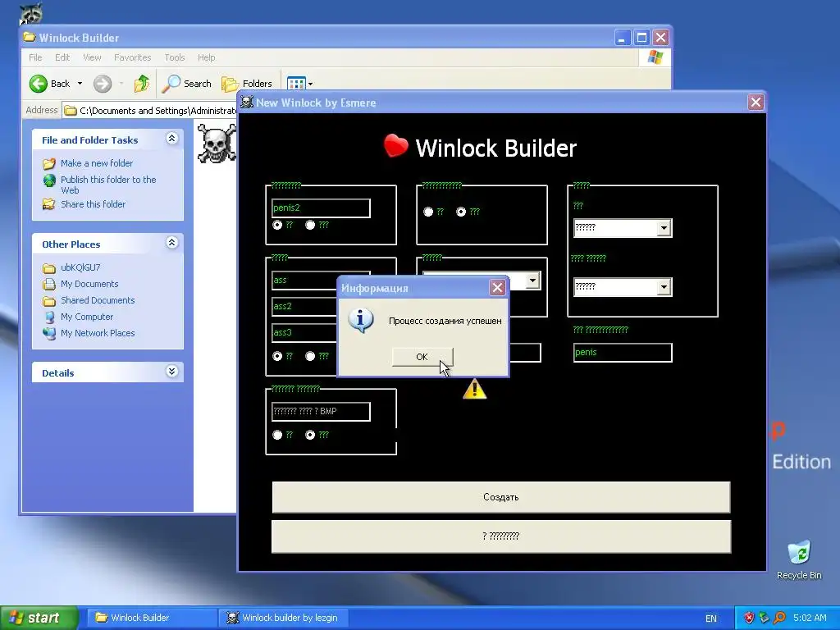This screenshot has height=630, width=840.
Task: Open My Network Places link
Action: click(x=98, y=333)
